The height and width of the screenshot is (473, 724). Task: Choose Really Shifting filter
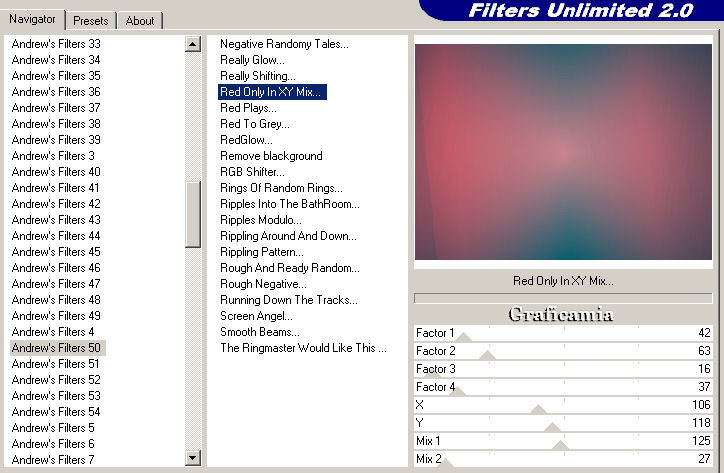pyautogui.click(x=258, y=76)
